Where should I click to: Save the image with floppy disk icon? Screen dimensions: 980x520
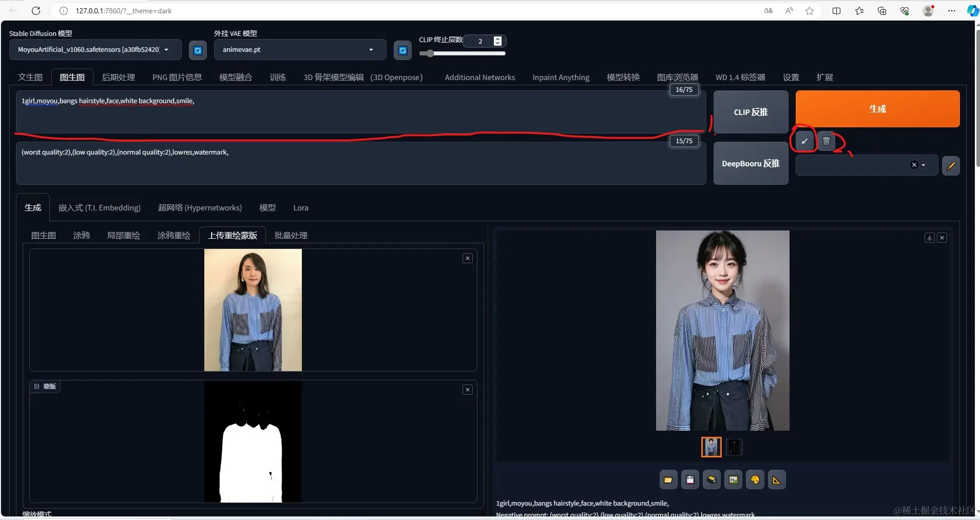coord(690,480)
